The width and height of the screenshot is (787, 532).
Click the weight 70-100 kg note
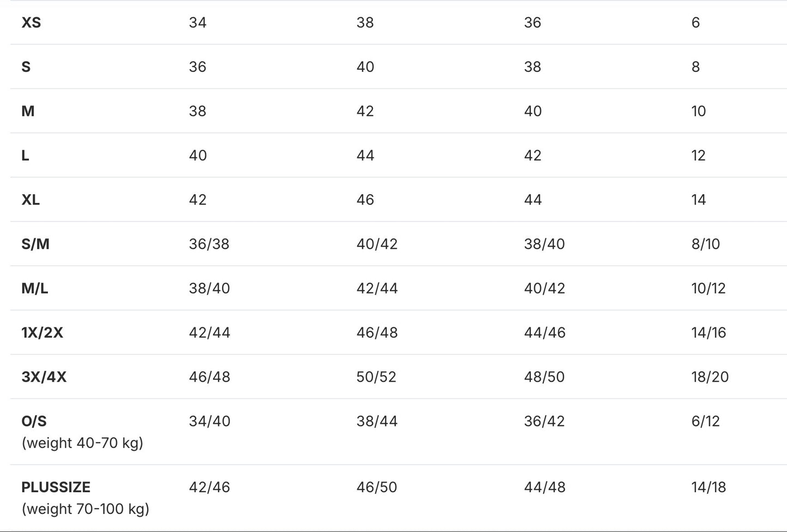click(86, 509)
